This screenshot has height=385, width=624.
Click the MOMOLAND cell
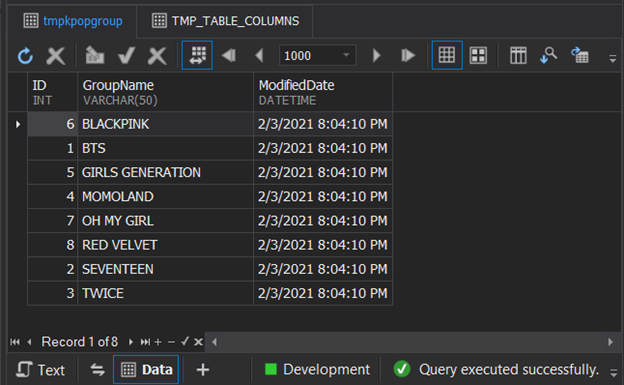[166, 197]
